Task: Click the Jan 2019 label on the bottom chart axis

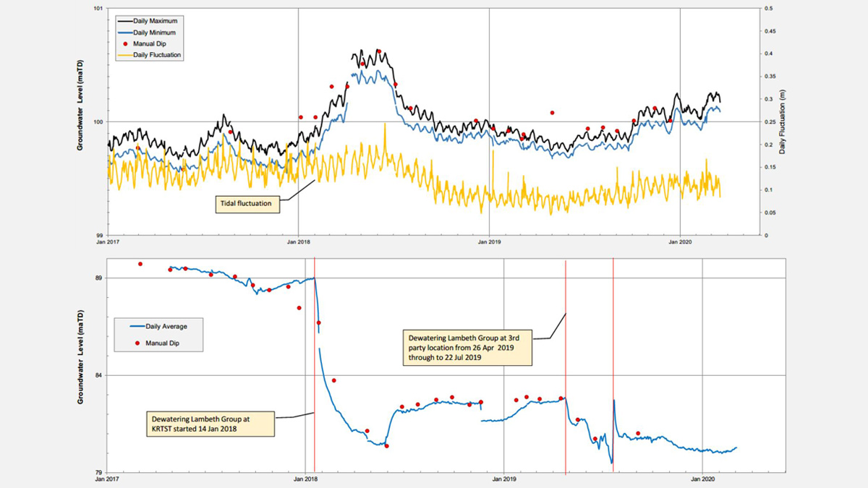Action: pyautogui.click(x=503, y=480)
